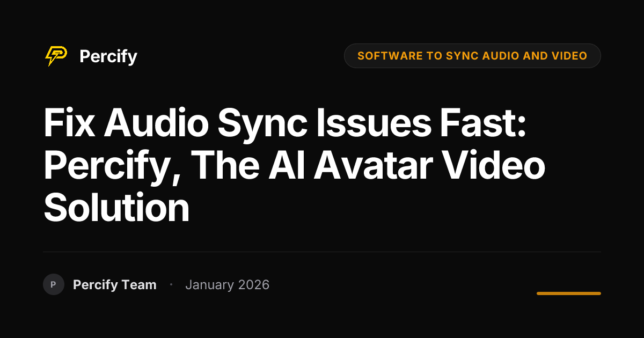Open the Software to Sync Audio badge
The width and height of the screenshot is (644, 338).
point(472,56)
